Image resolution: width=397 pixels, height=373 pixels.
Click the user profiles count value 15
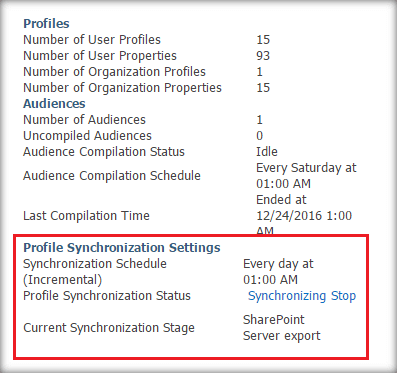click(263, 40)
